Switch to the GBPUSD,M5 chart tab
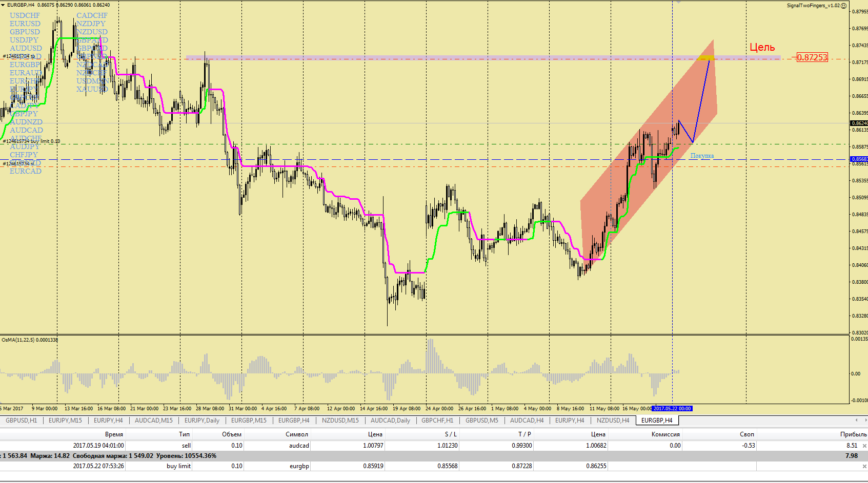 tap(481, 421)
